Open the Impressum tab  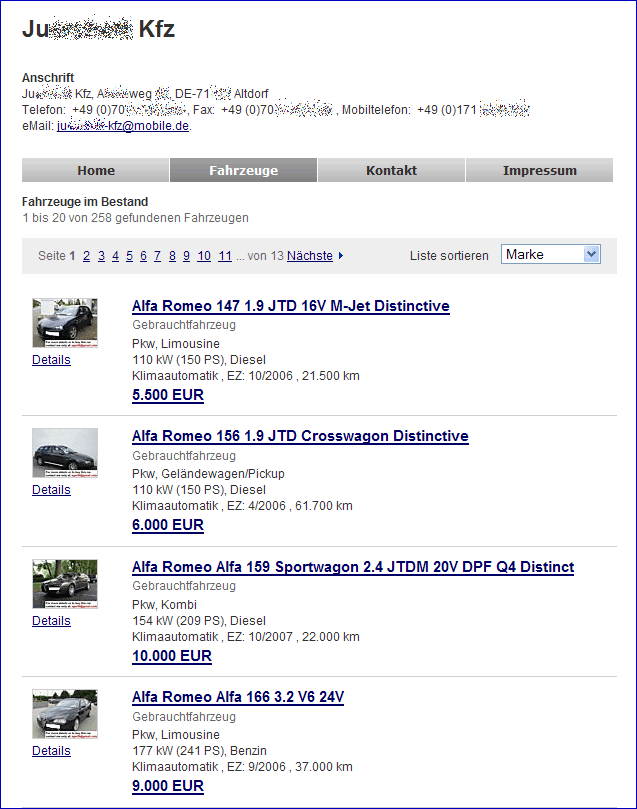click(x=540, y=170)
